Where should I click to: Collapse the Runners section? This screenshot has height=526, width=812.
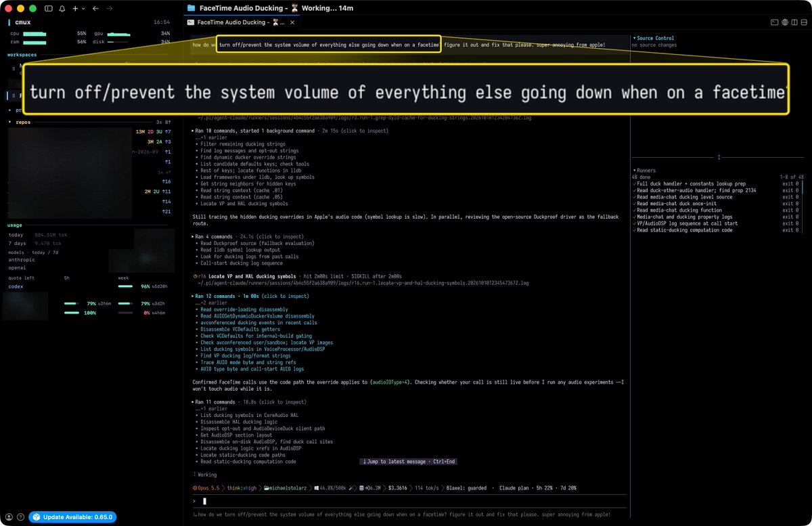pos(644,171)
